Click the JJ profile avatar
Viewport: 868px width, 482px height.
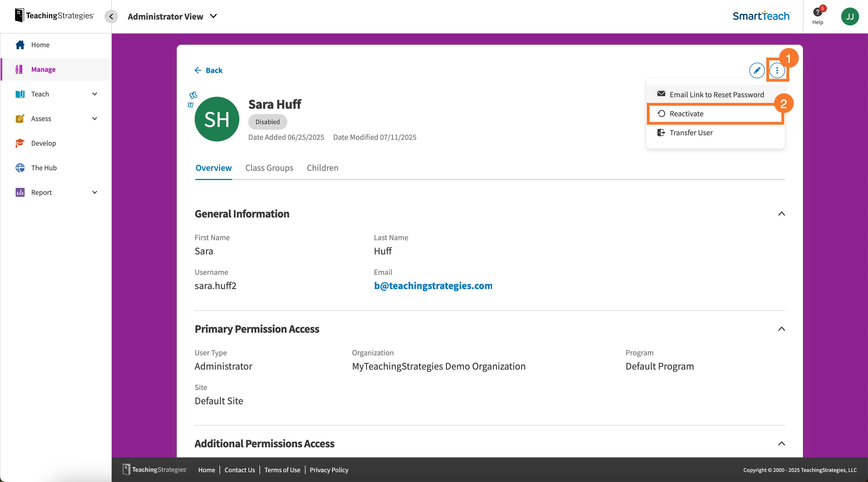pyautogui.click(x=850, y=16)
